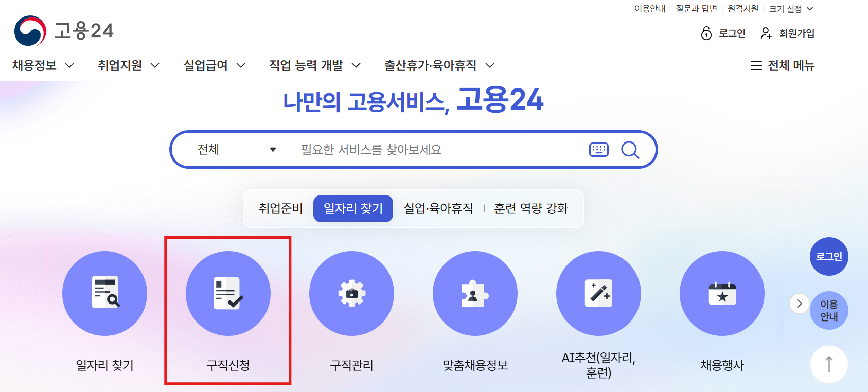Click the 로그인 text link in header
The image size is (868, 392).
732,33
